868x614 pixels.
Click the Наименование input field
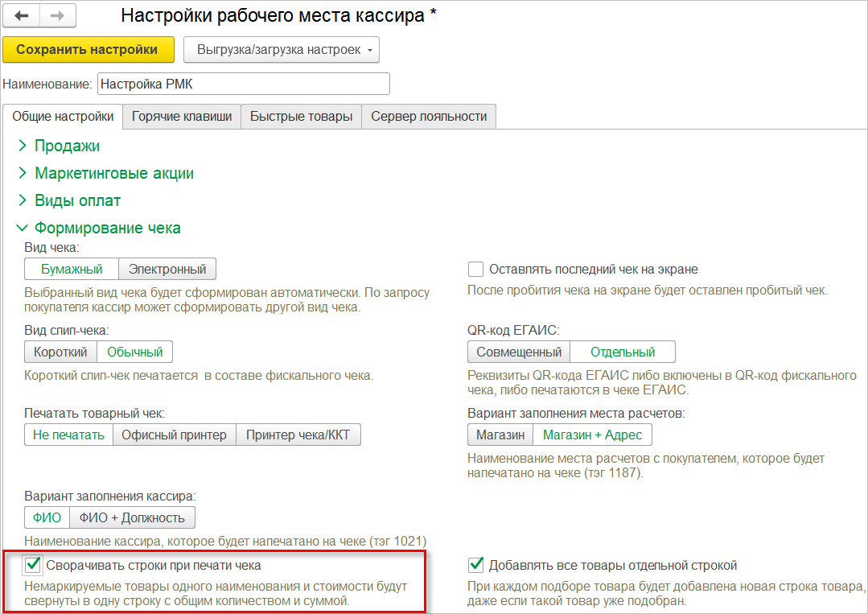tap(243, 84)
